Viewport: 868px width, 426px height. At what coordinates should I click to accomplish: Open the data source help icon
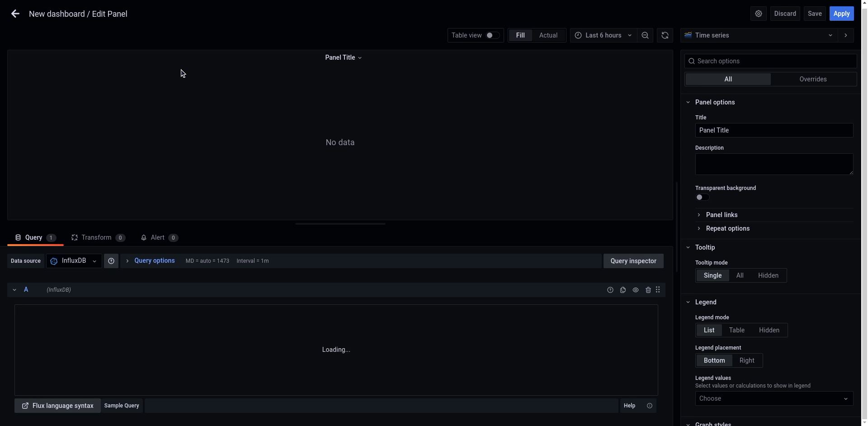[x=111, y=261]
